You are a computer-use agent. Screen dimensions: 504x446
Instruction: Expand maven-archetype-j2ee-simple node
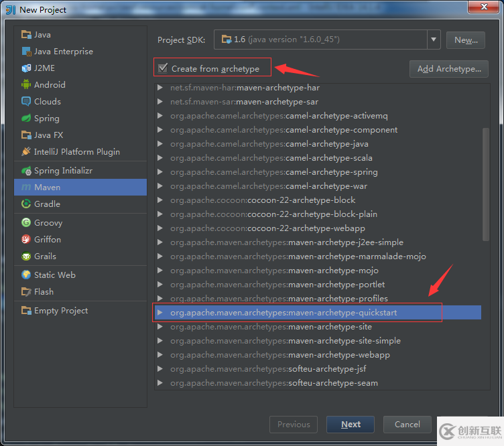click(160, 242)
